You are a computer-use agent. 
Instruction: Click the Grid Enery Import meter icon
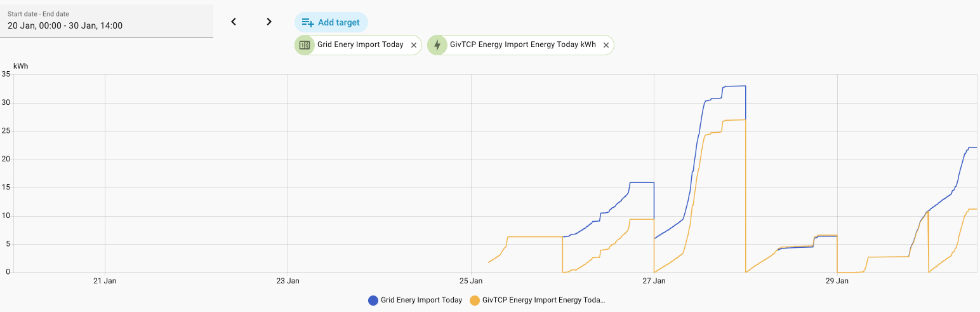tap(305, 45)
